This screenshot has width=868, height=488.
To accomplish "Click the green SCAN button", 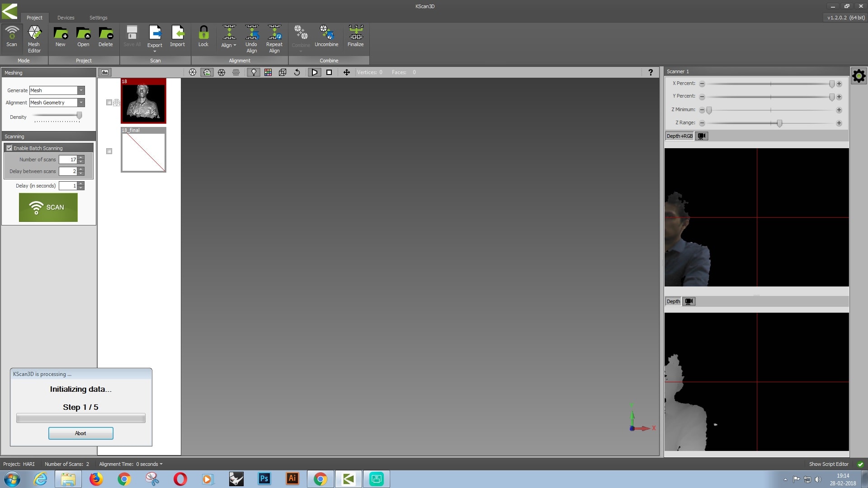I will pos(48,207).
